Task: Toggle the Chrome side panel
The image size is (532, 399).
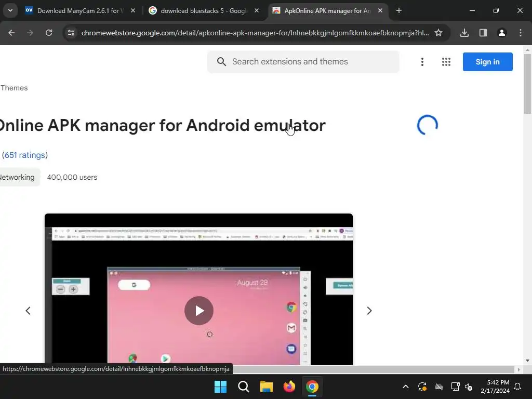Action: coord(483,33)
